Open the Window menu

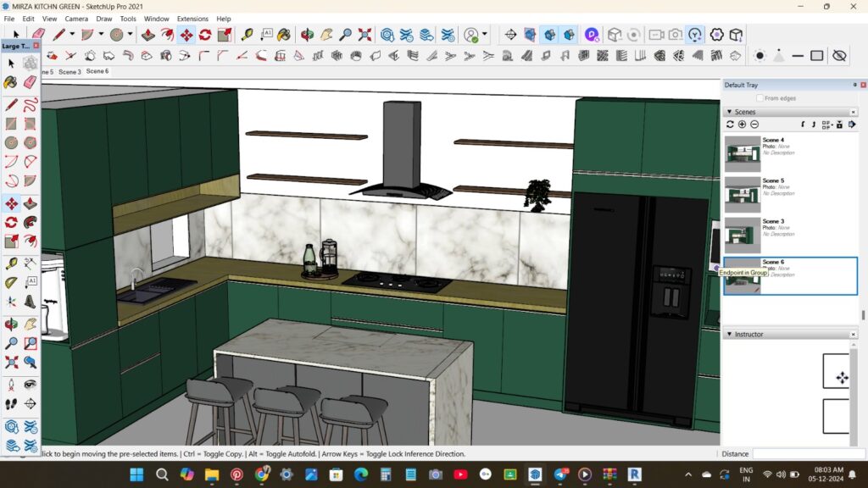pos(157,19)
